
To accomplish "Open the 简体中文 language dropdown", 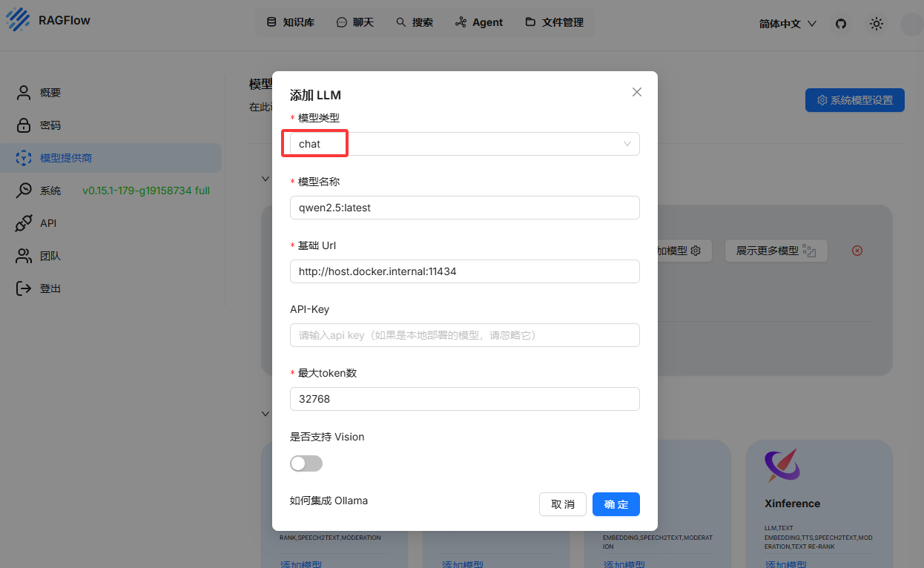I will coord(788,24).
